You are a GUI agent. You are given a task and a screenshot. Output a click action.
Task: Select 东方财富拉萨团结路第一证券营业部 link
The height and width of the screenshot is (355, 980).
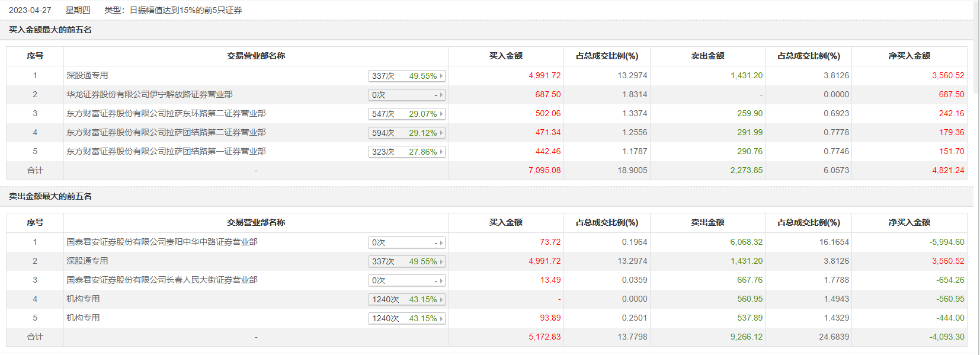(x=166, y=151)
